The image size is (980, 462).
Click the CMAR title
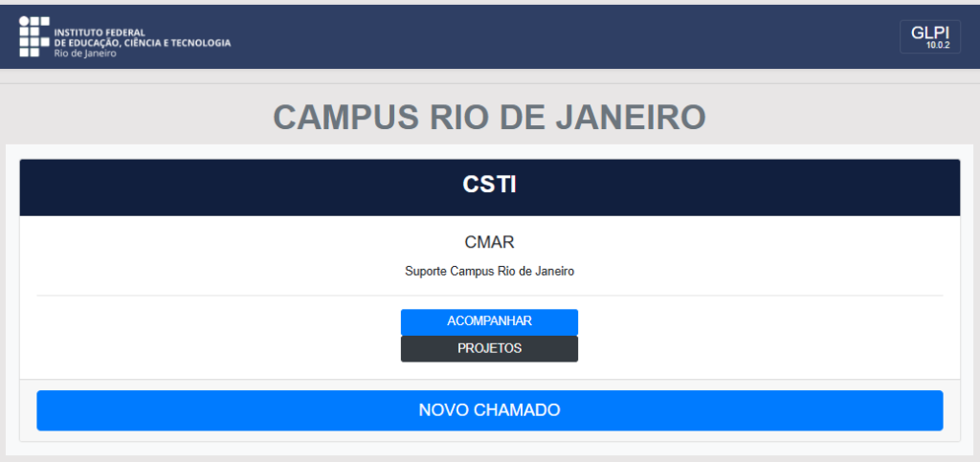[x=489, y=242]
